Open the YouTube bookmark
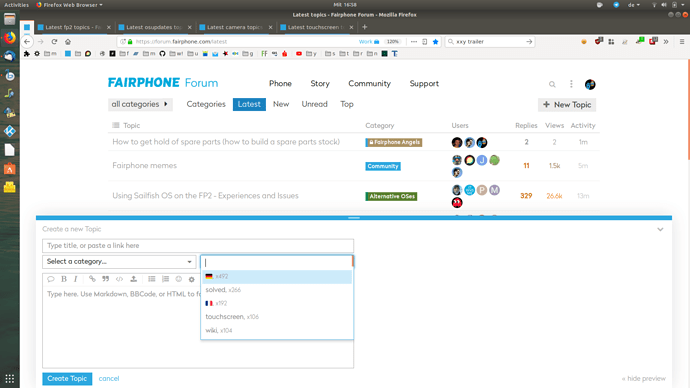The width and height of the screenshot is (690, 388). click(x=299, y=54)
